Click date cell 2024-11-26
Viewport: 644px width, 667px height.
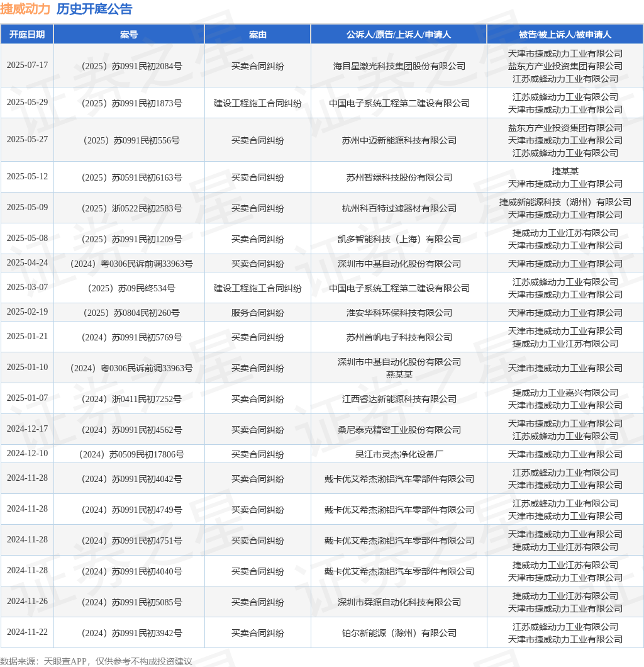click(27, 601)
